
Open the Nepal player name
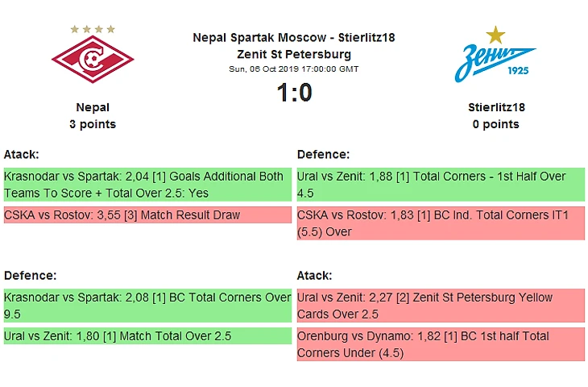tap(93, 107)
